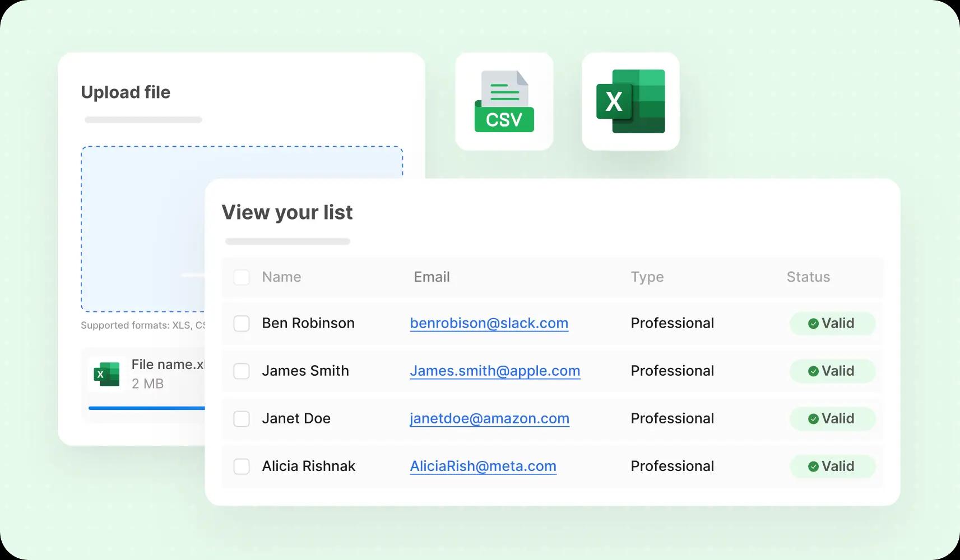Click Professional type in Janet Doe's row
Viewport: 960px width, 560px height.
(x=673, y=419)
